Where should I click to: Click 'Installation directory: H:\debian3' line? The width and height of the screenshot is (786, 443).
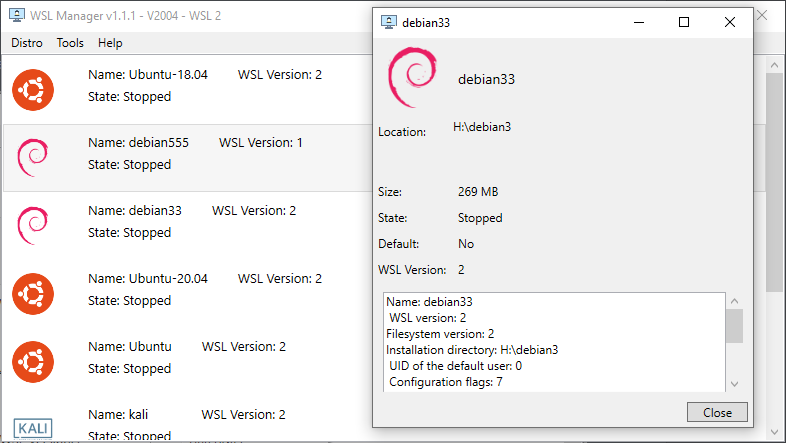472,350
